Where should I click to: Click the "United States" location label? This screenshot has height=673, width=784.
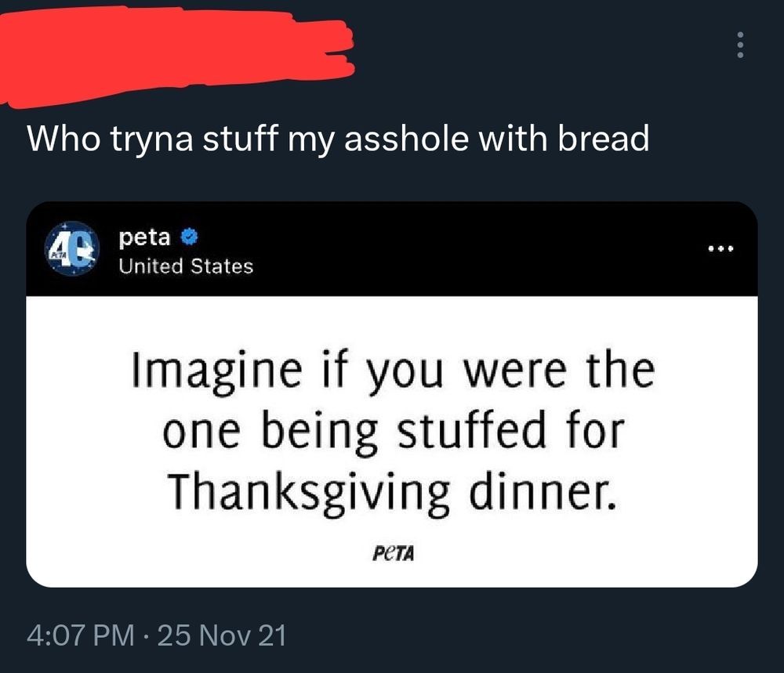pos(186,266)
